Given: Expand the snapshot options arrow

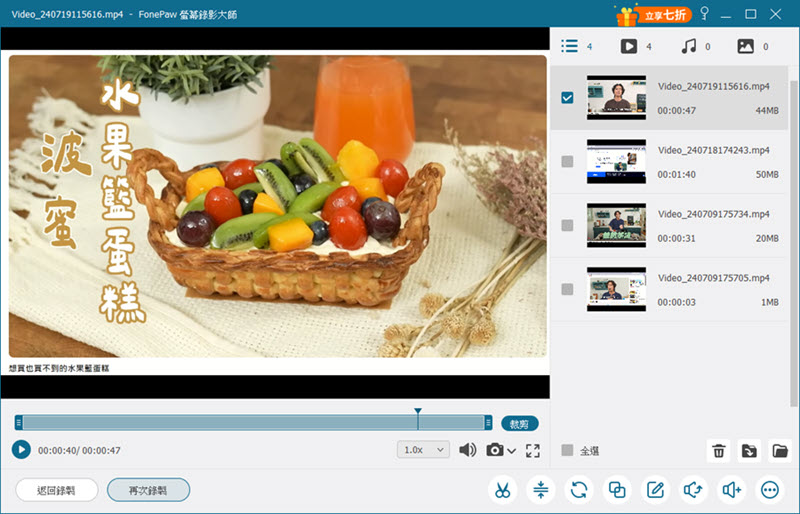Looking at the screenshot, I should point(512,451).
